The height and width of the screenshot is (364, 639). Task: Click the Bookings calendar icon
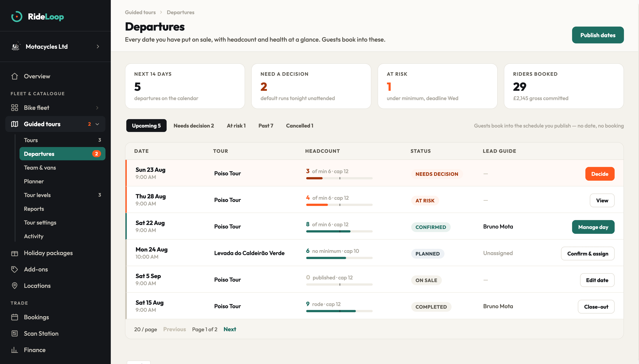(14, 317)
